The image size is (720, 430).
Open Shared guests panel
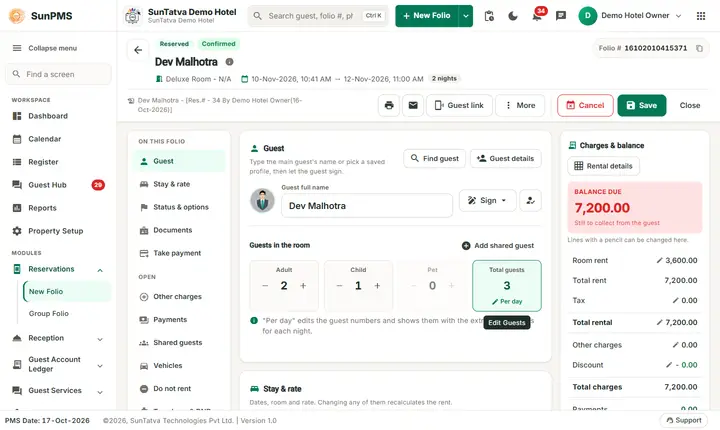(180, 343)
